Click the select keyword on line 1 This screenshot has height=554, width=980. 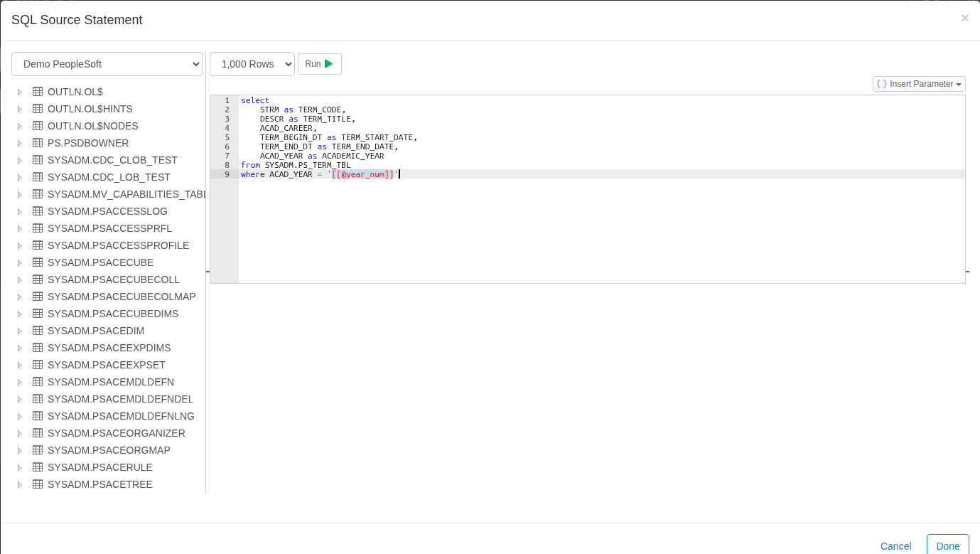(x=255, y=100)
